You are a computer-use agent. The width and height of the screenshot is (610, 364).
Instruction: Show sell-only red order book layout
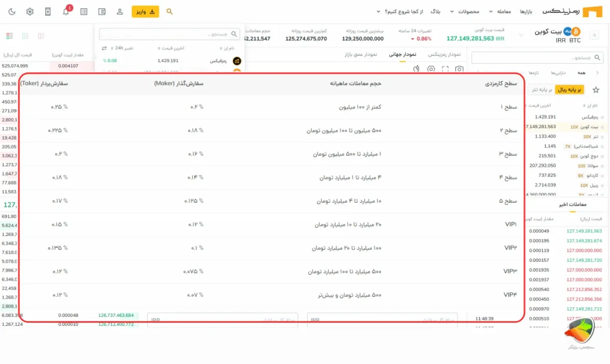[x=41, y=36]
